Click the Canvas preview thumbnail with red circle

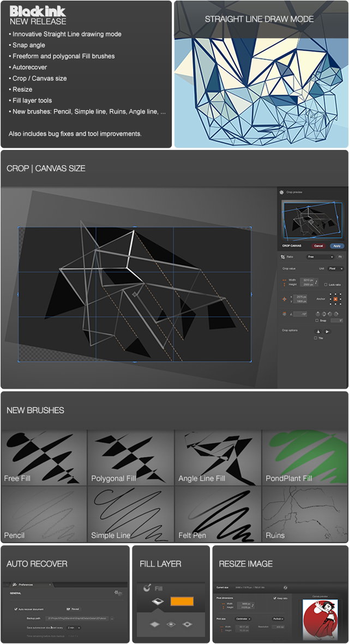[320, 620]
